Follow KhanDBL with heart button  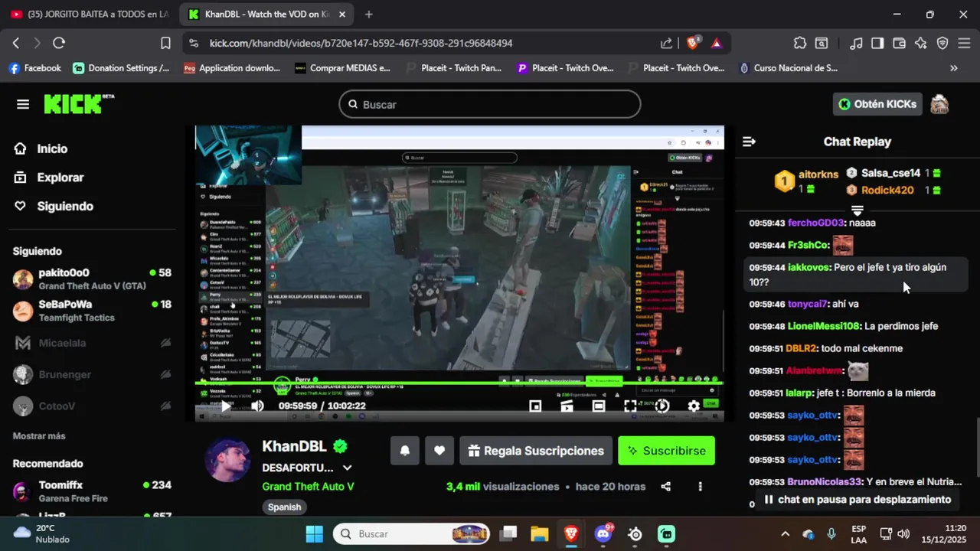pos(439,451)
